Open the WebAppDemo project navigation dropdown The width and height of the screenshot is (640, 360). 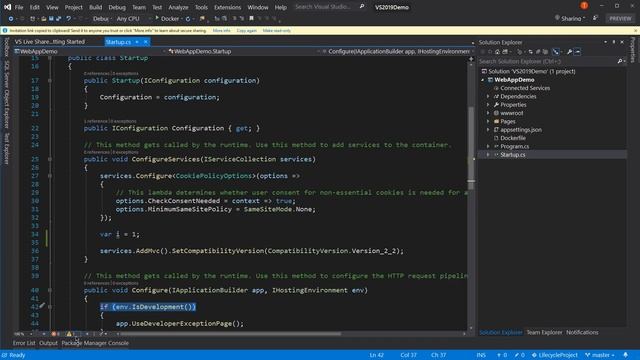[91, 51]
